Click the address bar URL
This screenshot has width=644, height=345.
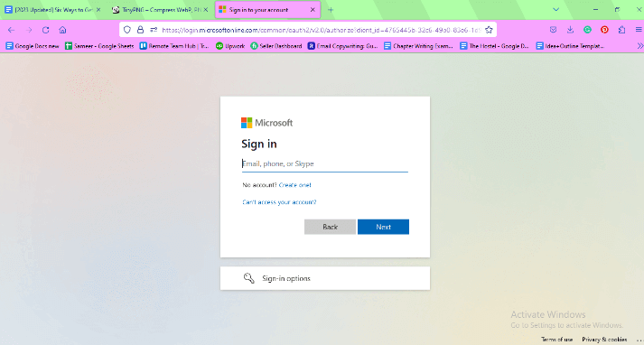[x=321, y=30]
